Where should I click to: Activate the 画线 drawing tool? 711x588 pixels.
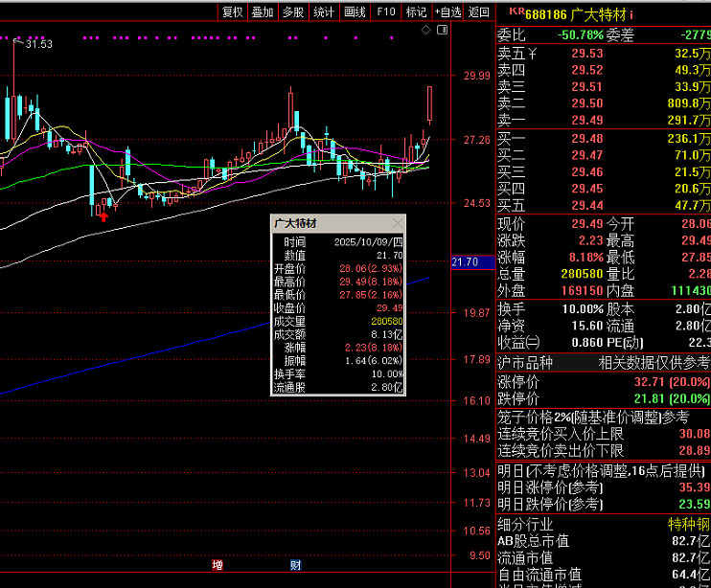pos(355,12)
